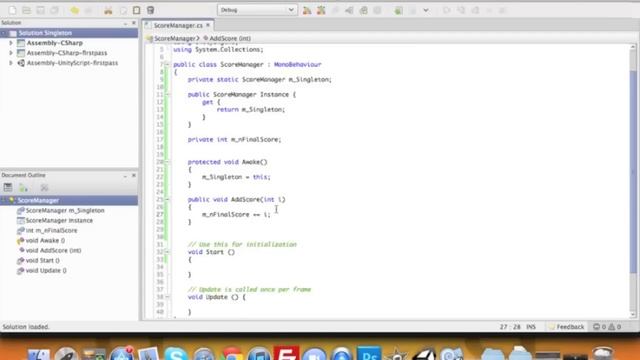Click the line 'm_nFinalScore += i;' in editor
Viewport: 640px width, 360px height.
[236, 215]
